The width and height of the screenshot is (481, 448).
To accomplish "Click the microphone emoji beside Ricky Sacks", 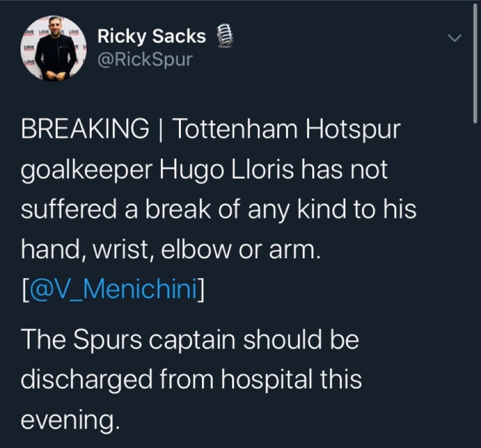I will pyautogui.click(x=224, y=36).
